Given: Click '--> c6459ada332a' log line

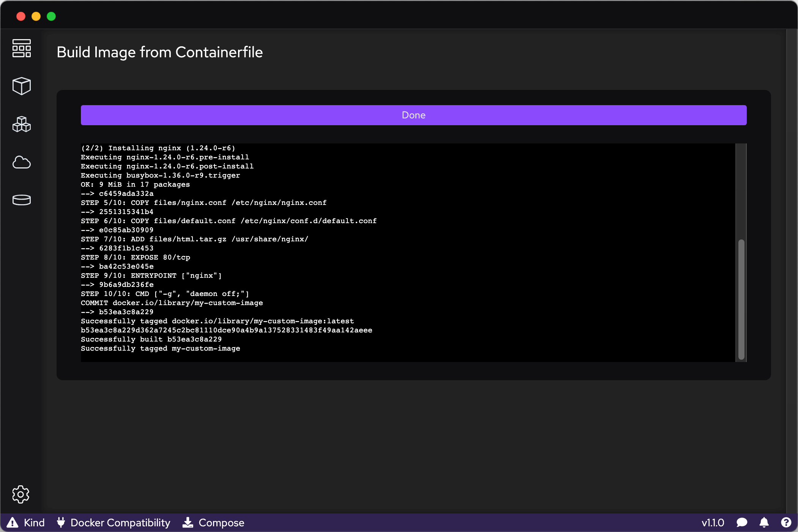Looking at the screenshot, I should [x=117, y=194].
